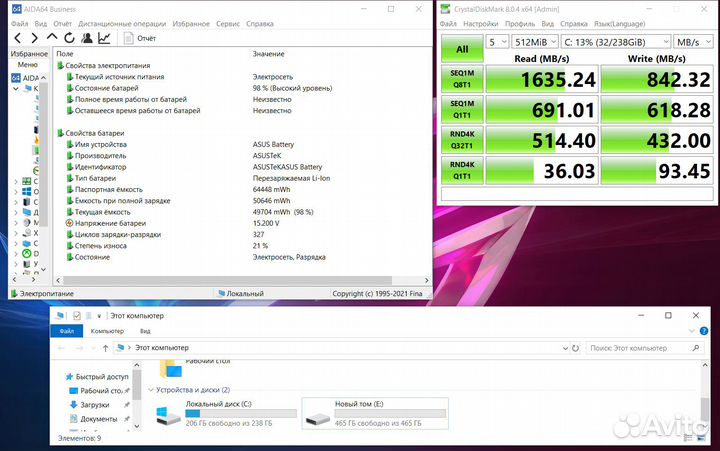
Task: Click Explorer refresh button
Action: (575, 348)
